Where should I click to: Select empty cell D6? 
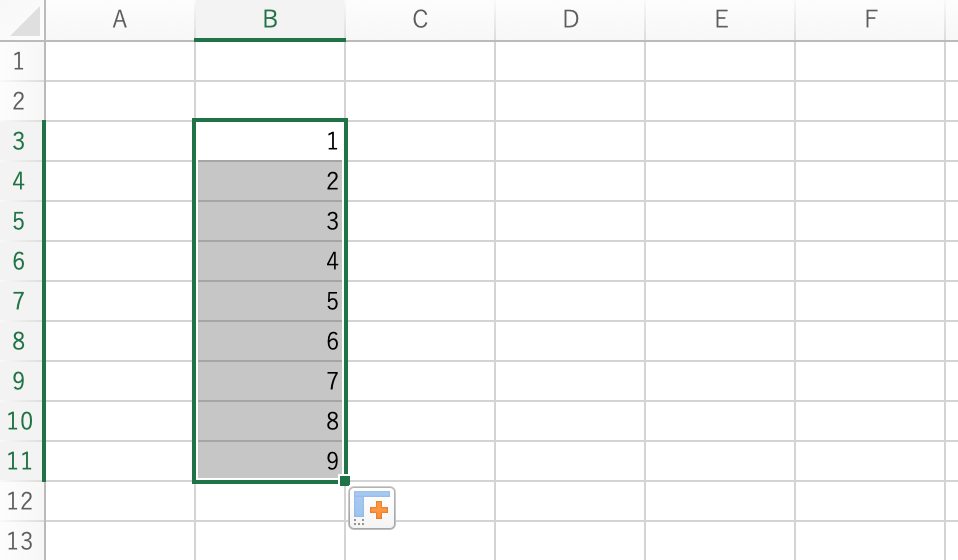click(x=570, y=261)
